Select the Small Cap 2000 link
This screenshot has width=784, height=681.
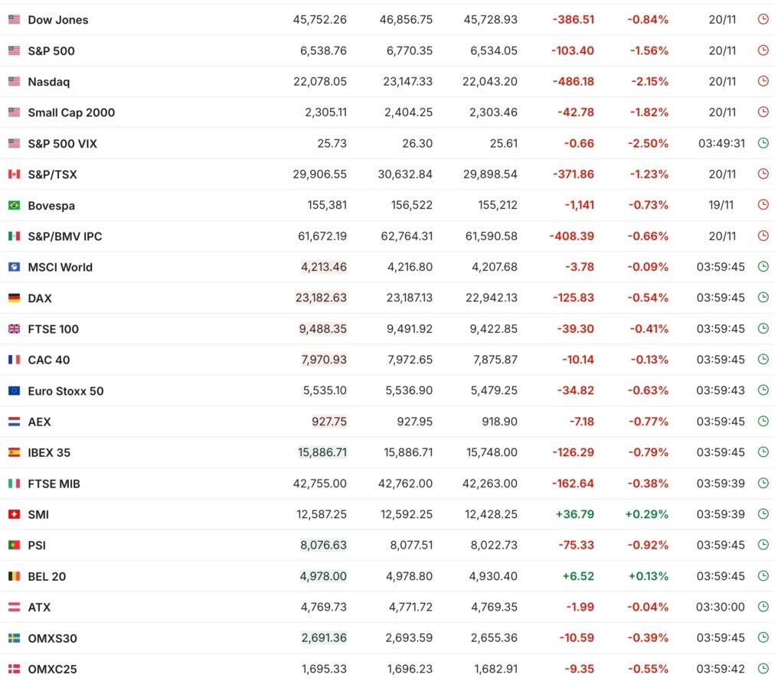pyautogui.click(x=71, y=112)
